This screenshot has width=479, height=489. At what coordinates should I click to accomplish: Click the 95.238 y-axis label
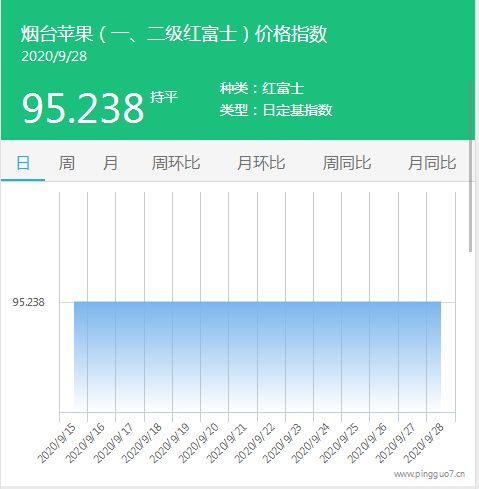(28, 302)
